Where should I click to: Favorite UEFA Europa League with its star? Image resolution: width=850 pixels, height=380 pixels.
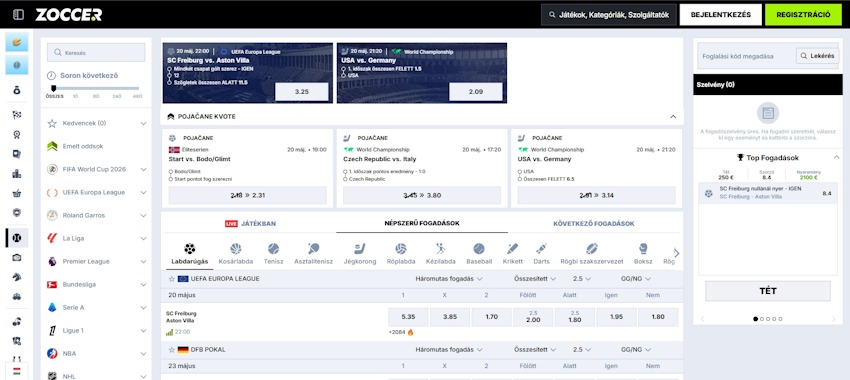(171, 279)
